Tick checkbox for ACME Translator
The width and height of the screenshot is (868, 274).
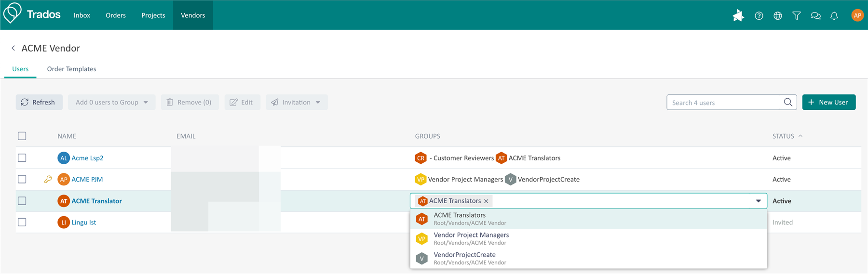(x=22, y=201)
